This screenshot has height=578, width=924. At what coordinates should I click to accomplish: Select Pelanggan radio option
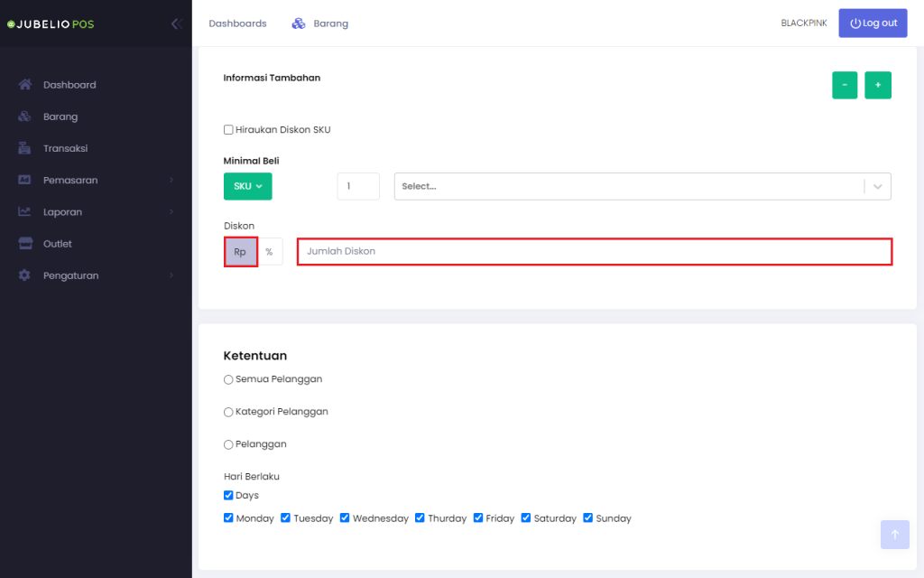228,444
